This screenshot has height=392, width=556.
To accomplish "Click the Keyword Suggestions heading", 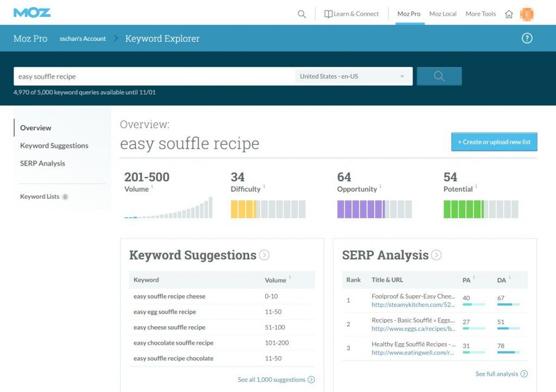I will pos(193,255).
